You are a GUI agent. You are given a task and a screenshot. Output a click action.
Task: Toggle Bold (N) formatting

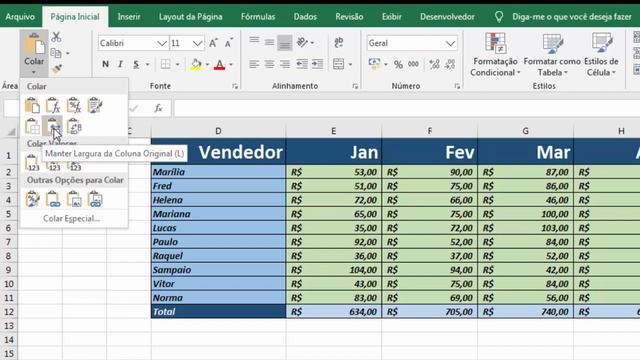105,64
